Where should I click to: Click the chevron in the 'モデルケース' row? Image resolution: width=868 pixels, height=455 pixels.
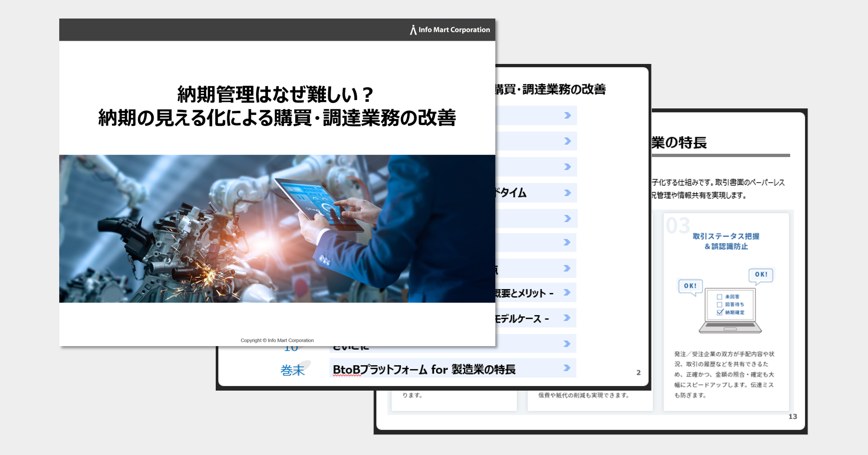coord(567,318)
